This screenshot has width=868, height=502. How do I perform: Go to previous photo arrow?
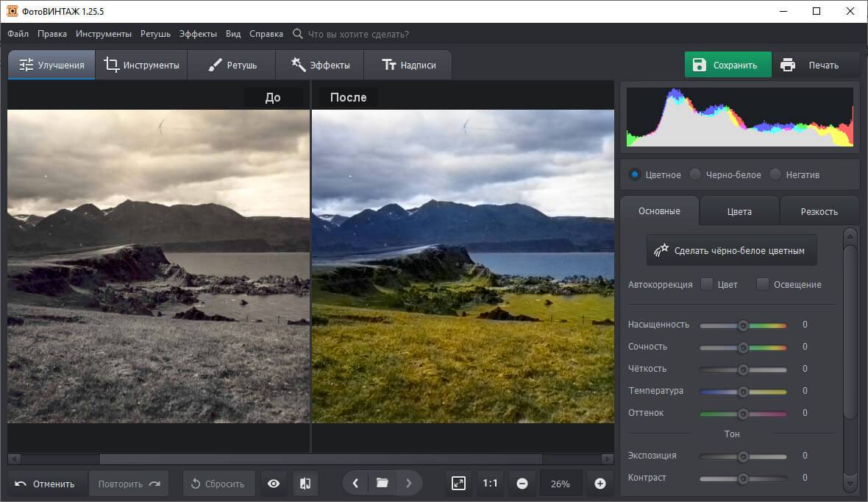(356, 484)
